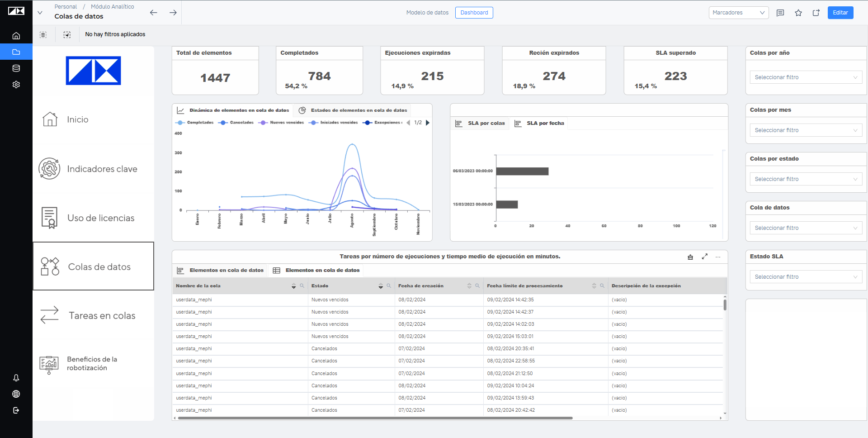868x438 pixels.
Task: Navigate to Tareas en colas page
Action: [x=94, y=316]
